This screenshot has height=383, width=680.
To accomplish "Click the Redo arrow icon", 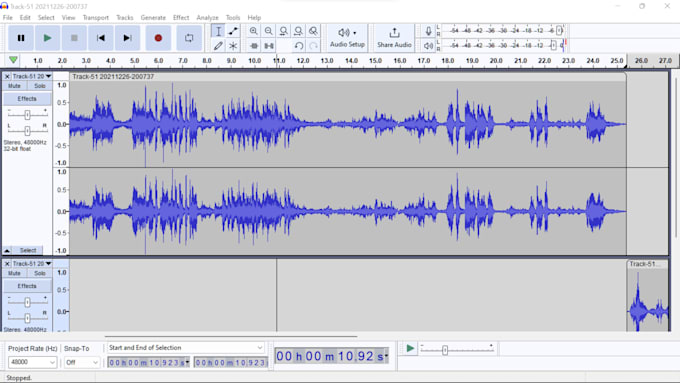I will (x=313, y=46).
